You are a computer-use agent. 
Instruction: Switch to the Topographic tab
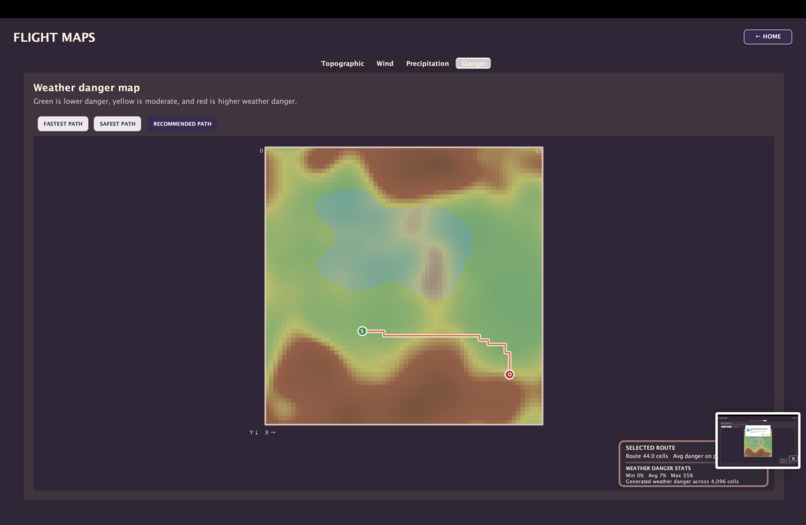pos(342,63)
